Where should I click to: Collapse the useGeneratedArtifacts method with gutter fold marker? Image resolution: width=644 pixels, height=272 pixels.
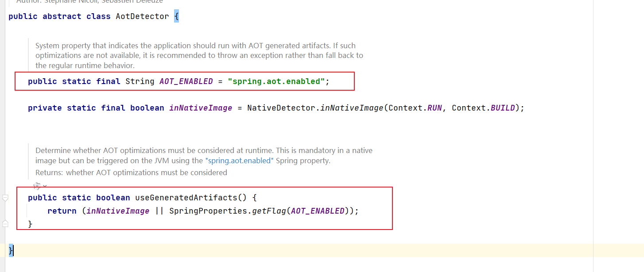click(x=5, y=198)
